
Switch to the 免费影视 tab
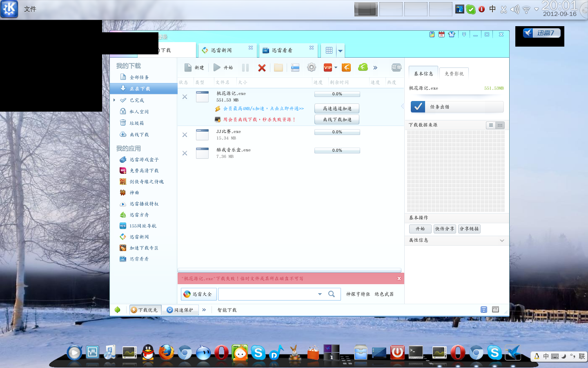coord(454,74)
